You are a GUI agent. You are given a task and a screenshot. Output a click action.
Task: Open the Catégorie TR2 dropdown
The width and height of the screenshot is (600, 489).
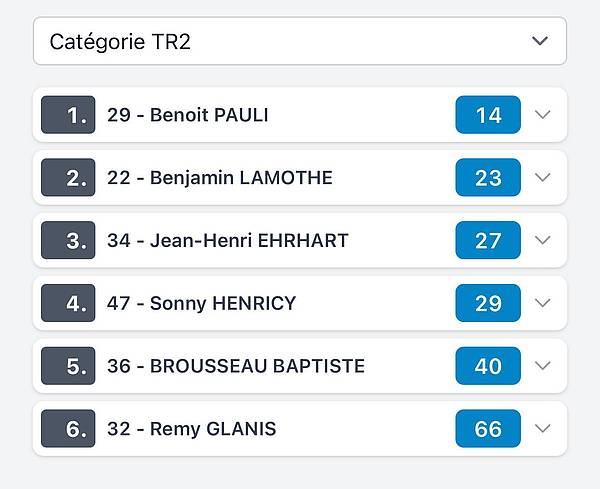(x=299, y=41)
